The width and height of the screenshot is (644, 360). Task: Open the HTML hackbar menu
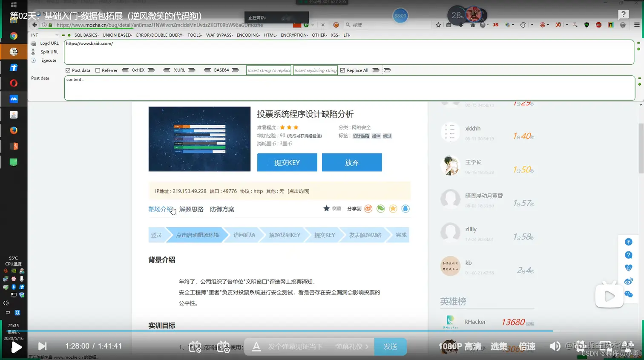point(270,35)
